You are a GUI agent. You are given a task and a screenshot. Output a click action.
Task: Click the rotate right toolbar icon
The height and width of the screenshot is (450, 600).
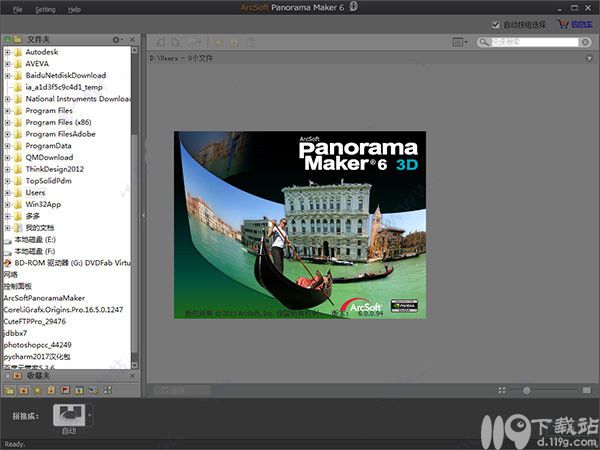click(x=176, y=42)
